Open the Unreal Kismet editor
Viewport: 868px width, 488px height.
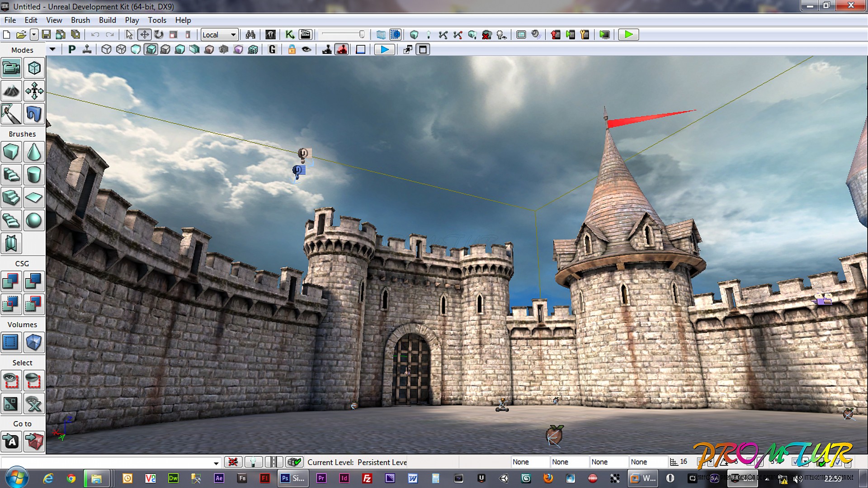pyautogui.click(x=290, y=35)
